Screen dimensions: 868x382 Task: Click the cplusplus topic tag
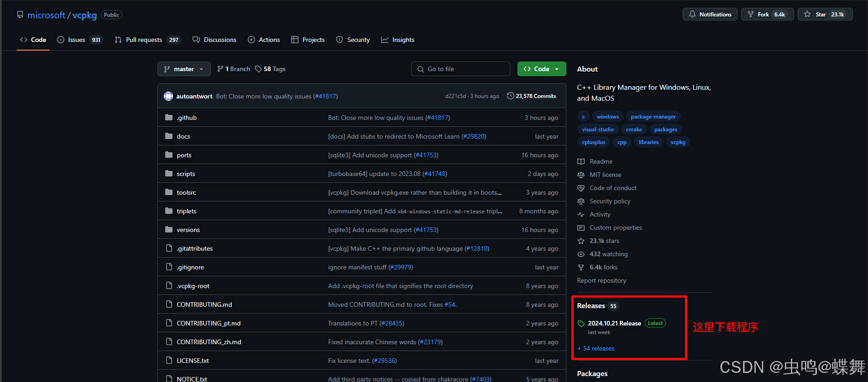(593, 142)
